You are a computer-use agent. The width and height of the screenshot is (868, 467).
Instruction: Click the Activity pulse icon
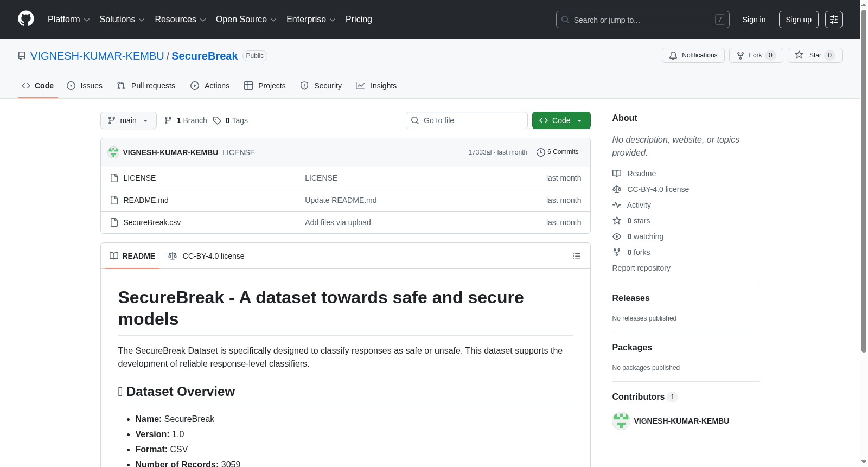click(x=617, y=205)
